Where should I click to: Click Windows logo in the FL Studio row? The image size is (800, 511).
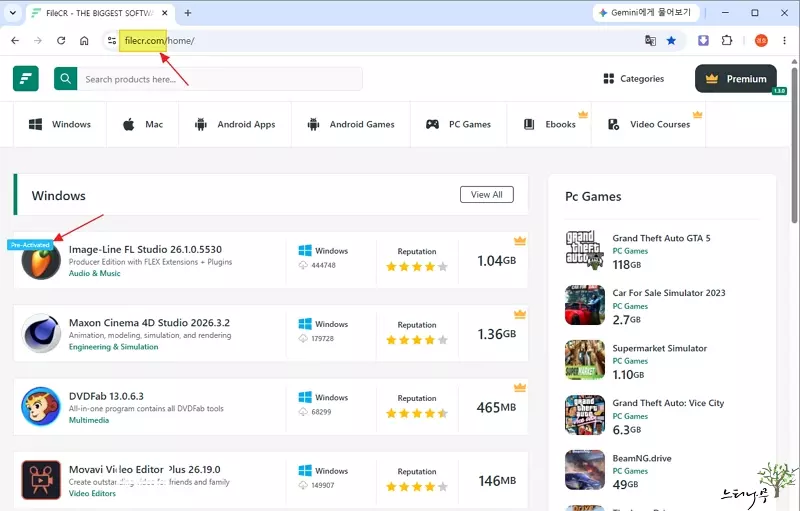(305, 250)
